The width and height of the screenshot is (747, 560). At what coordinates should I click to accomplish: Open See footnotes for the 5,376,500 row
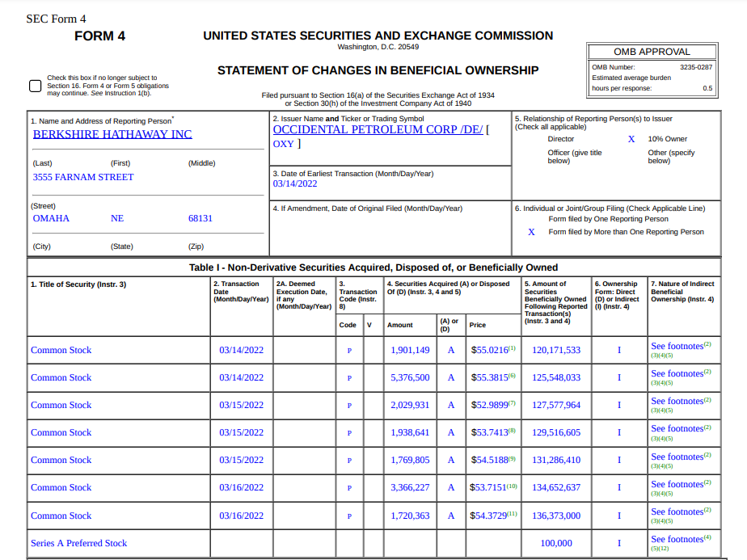click(x=677, y=374)
